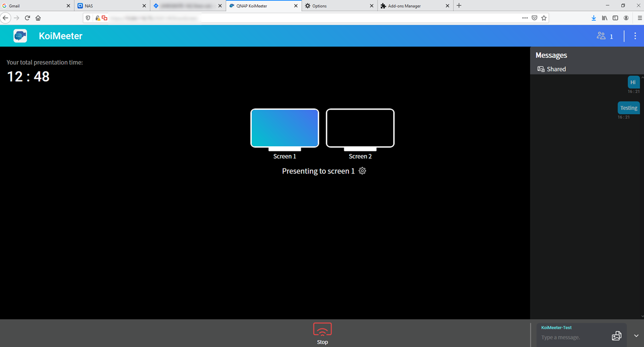This screenshot has height=347, width=644.
Task: Open the Firefox hamburger menu
Action: (x=640, y=18)
